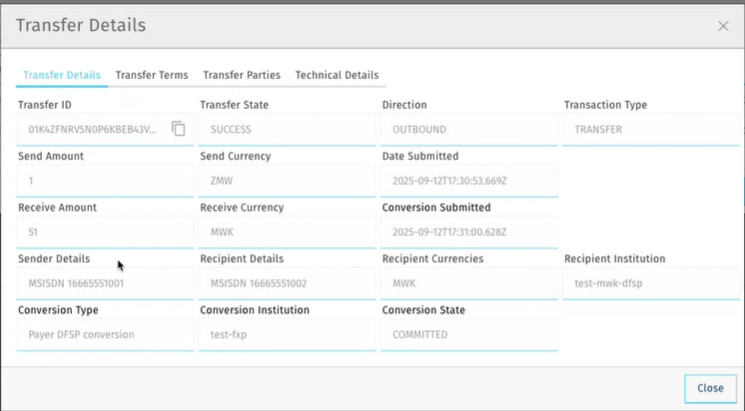Click the Sender Details MSISDN field
This screenshot has height=411, width=745.
(x=104, y=283)
